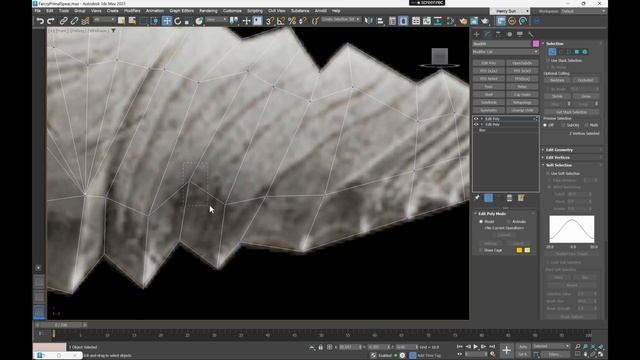This screenshot has height=360, width=640.
Task: Open the Scripting menu
Action: pyautogui.click(x=255, y=11)
